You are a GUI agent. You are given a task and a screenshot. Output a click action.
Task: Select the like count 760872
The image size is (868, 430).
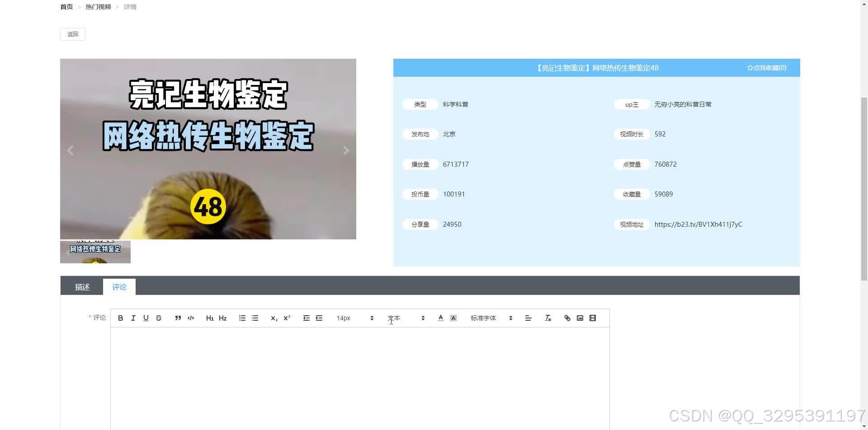(x=665, y=164)
